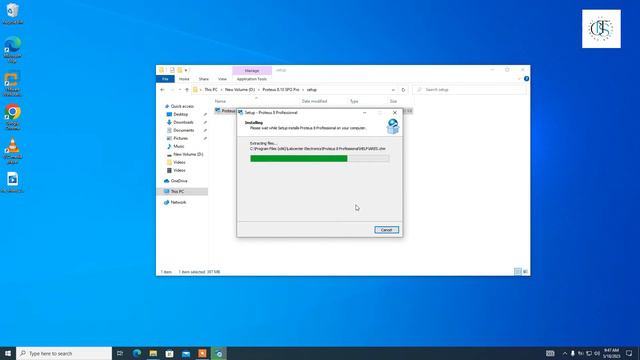Open the Recycle Bin desktop icon
This screenshot has width=640, height=360.
pyautogui.click(x=13, y=13)
